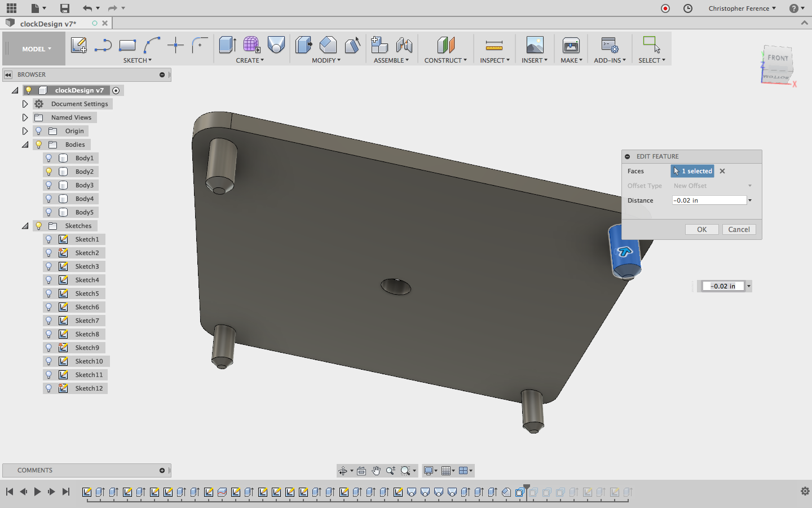This screenshot has height=508, width=812.
Task: Click the Measure inspect icon
Action: (494, 45)
